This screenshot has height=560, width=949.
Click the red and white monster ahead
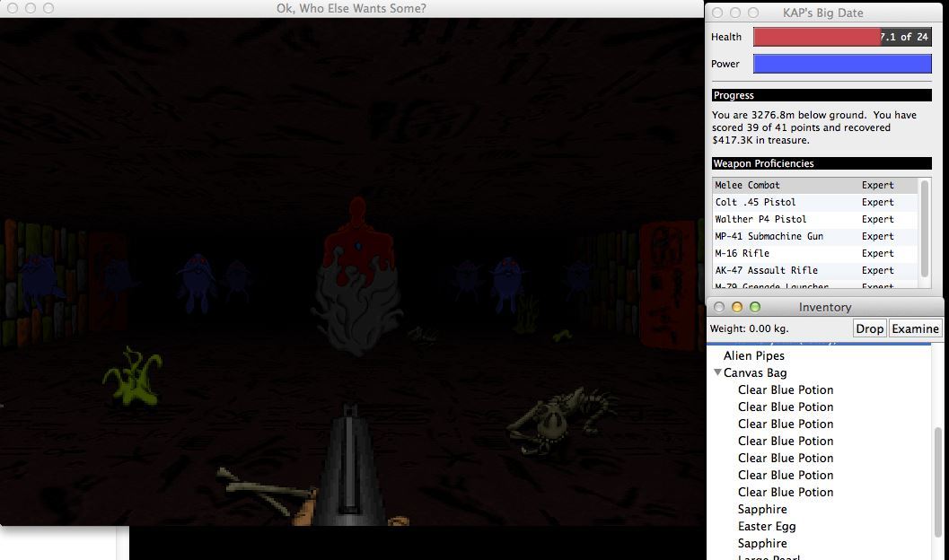tap(358, 269)
